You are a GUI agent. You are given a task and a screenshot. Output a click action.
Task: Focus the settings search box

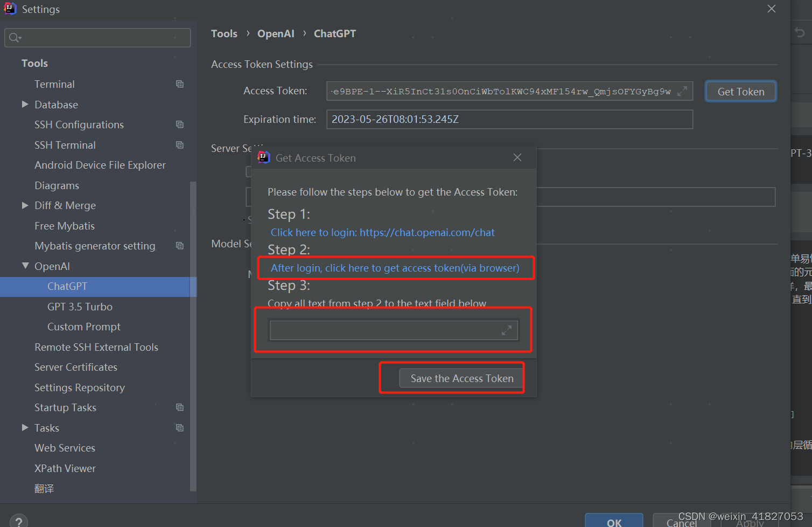[97, 38]
